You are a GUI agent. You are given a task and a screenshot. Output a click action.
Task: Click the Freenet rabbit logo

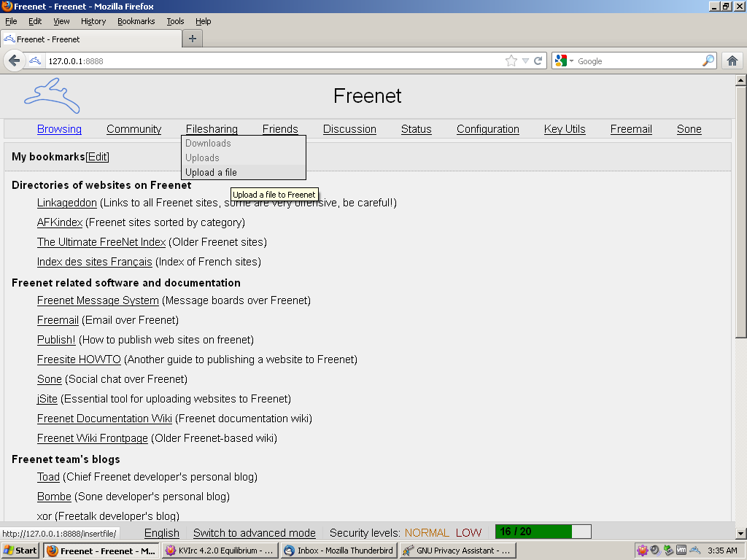[52, 96]
